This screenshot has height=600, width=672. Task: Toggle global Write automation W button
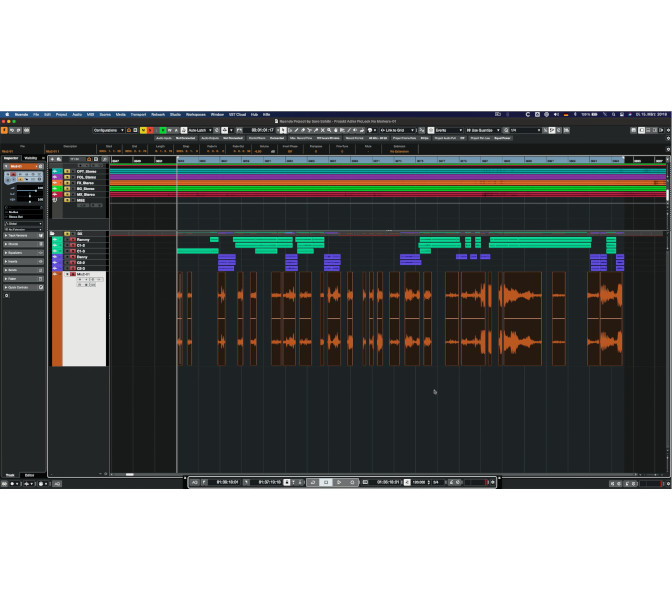pos(170,130)
